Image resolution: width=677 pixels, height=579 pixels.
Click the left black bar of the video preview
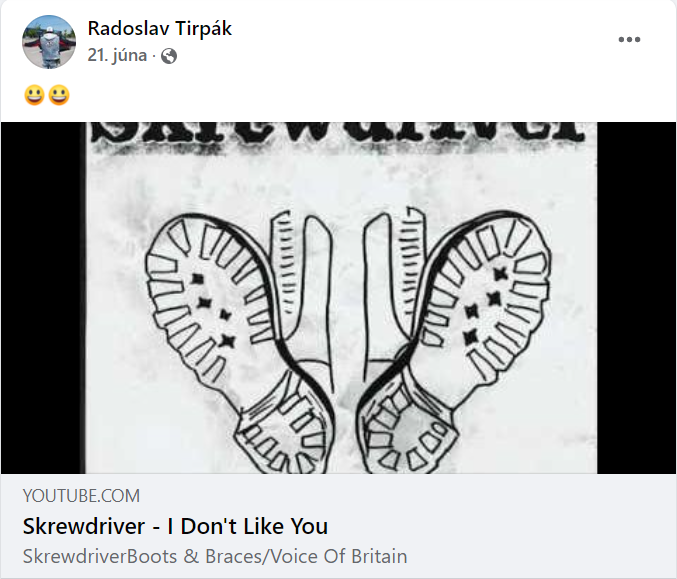pyautogui.click(x=42, y=298)
